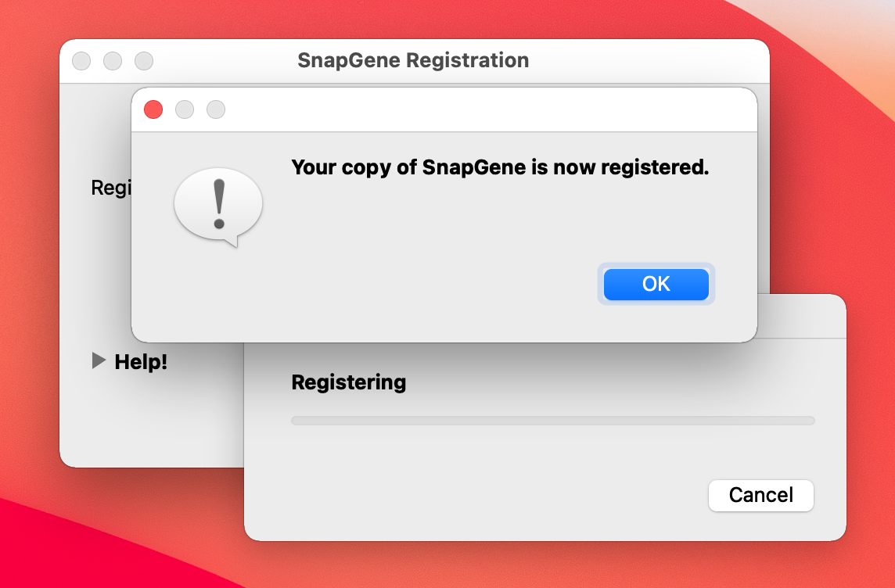Click the exclamation speech bubble icon
Screen dimensions: 895x588
pyautogui.click(x=218, y=206)
